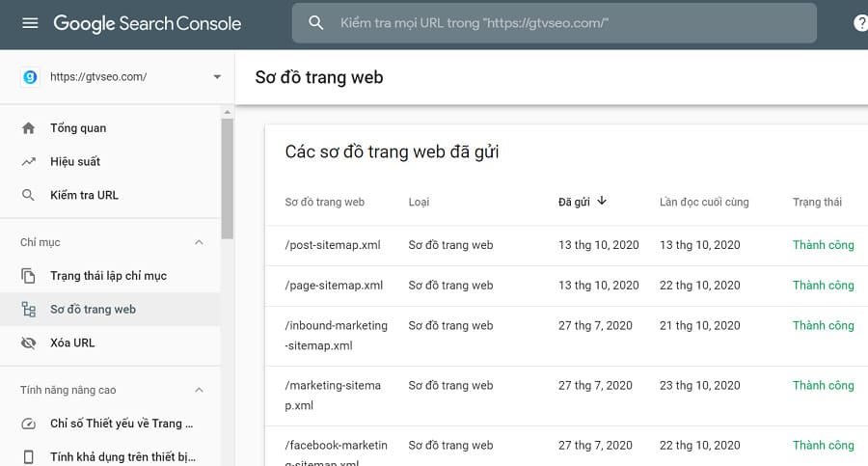The width and height of the screenshot is (868, 466).
Task: Click the Sơ đồ trang web sitemap icon
Action: click(x=28, y=309)
